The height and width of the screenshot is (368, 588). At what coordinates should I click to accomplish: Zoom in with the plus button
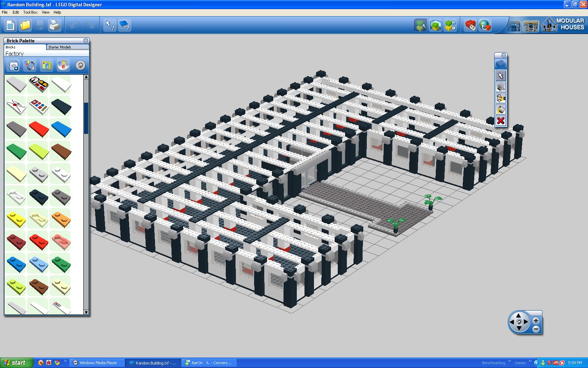536,320
